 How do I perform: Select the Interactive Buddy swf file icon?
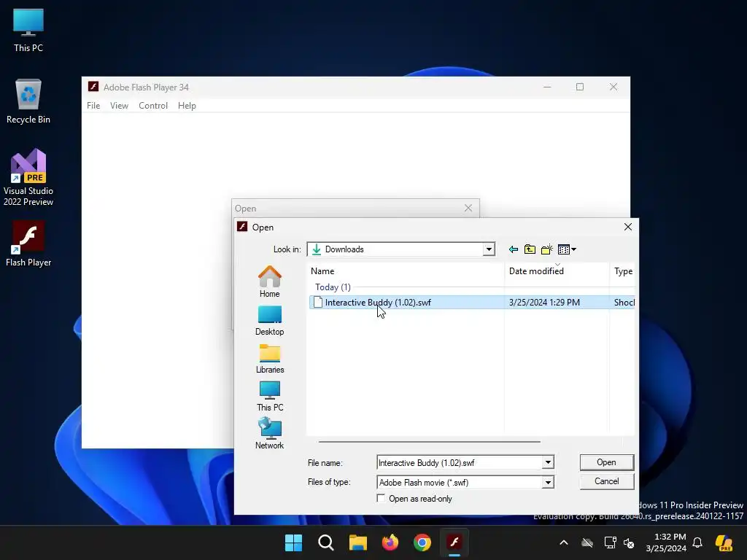point(318,303)
